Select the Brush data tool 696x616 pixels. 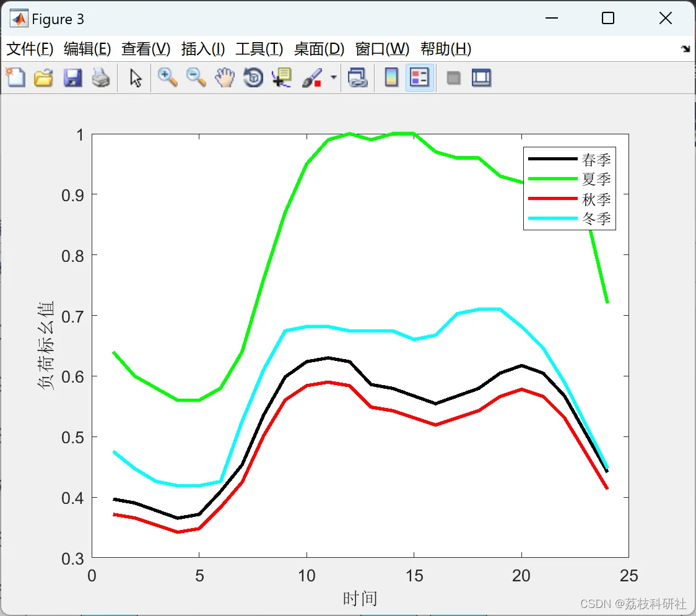(x=311, y=77)
